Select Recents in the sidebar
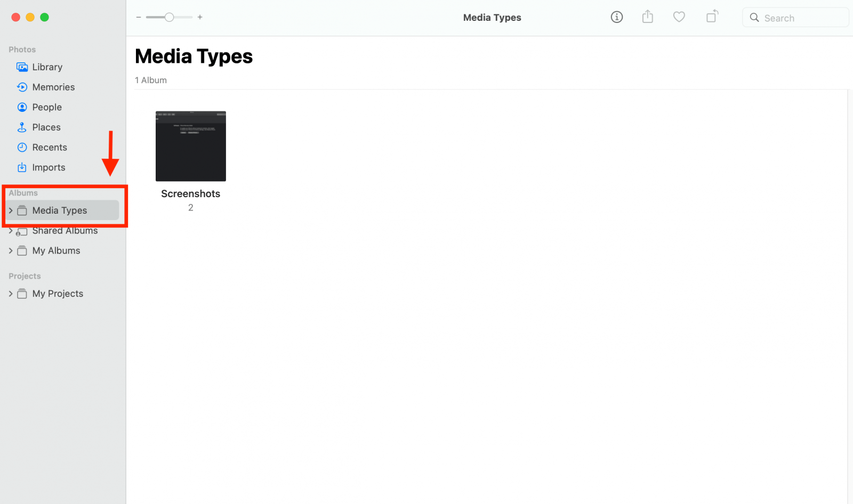853x504 pixels. pos(50,148)
